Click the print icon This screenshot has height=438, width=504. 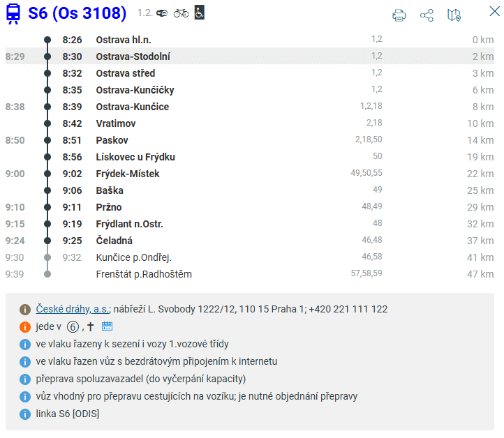tap(399, 15)
